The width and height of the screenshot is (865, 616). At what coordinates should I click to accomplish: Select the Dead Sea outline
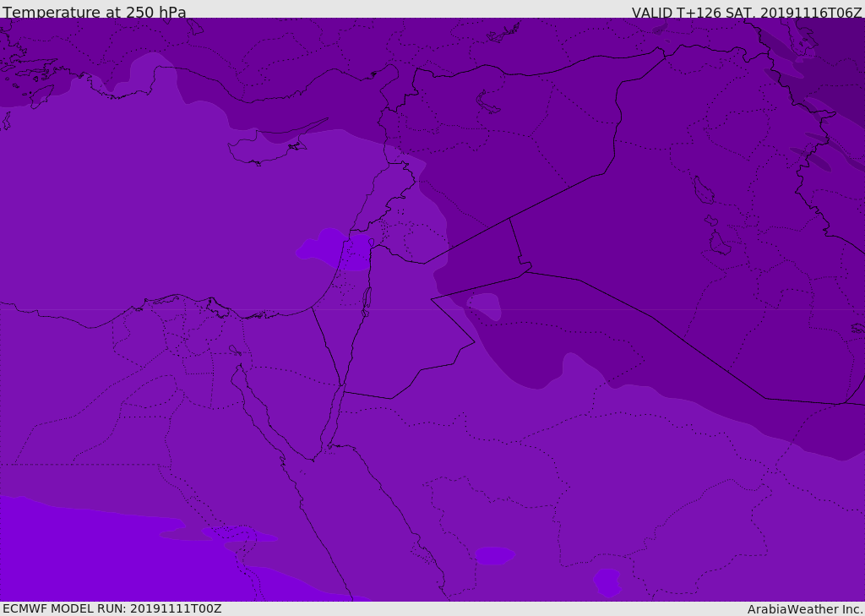coord(367,298)
